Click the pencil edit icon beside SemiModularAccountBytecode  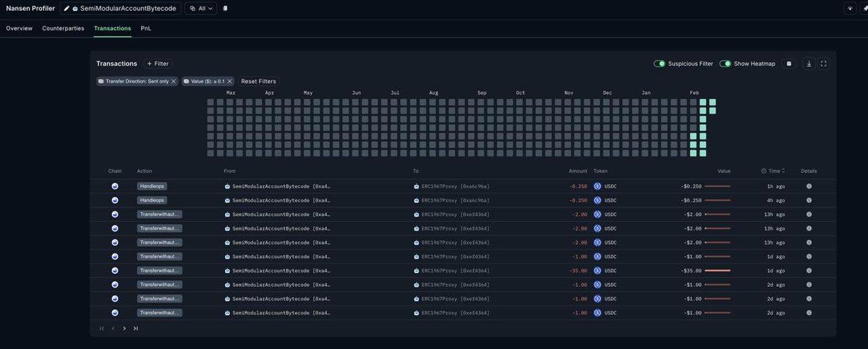(x=67, y=9)
